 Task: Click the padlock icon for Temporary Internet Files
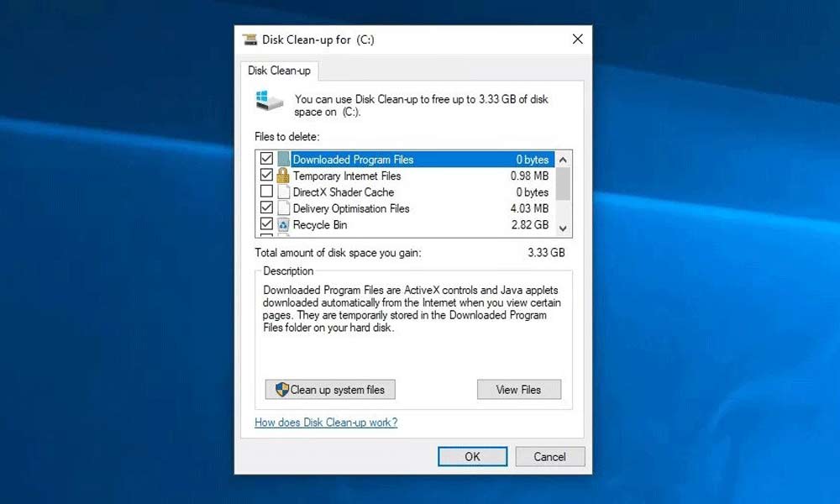[x=284, y=176]
